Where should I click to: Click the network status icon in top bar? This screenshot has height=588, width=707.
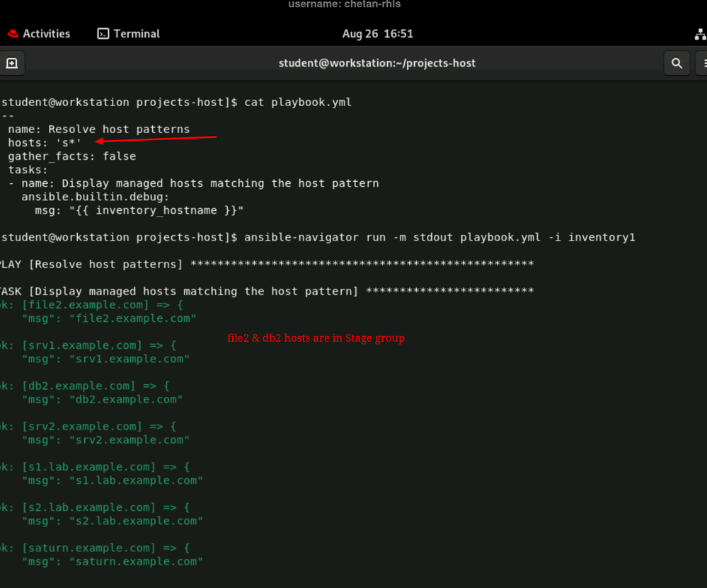coord(700,34)
